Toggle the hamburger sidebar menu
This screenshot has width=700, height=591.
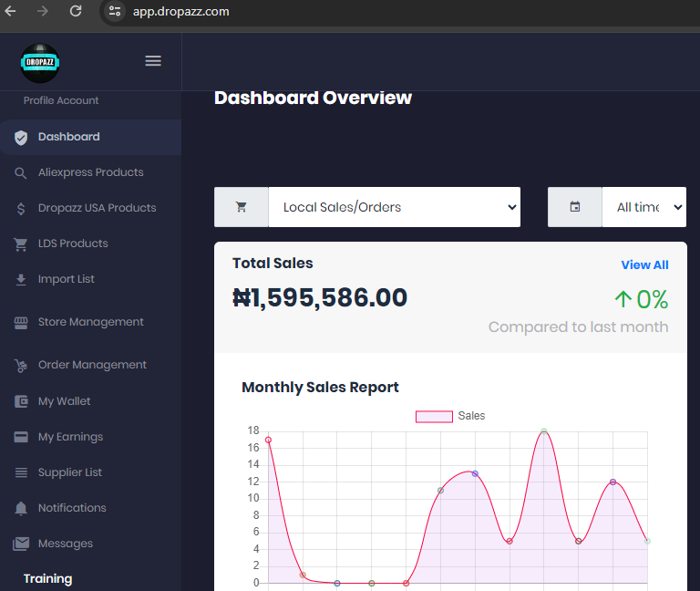[x=153, y=61]
